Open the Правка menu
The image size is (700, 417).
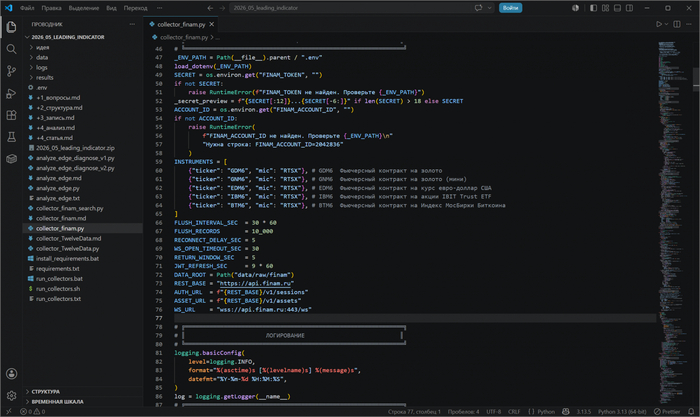click(51, 8)
